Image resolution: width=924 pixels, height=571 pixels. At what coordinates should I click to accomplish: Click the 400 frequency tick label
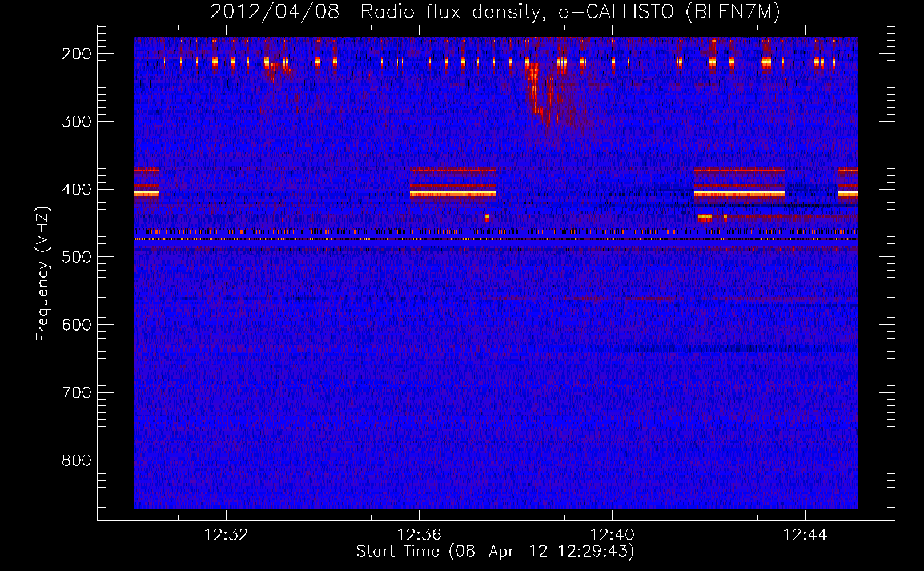point(77,190)
